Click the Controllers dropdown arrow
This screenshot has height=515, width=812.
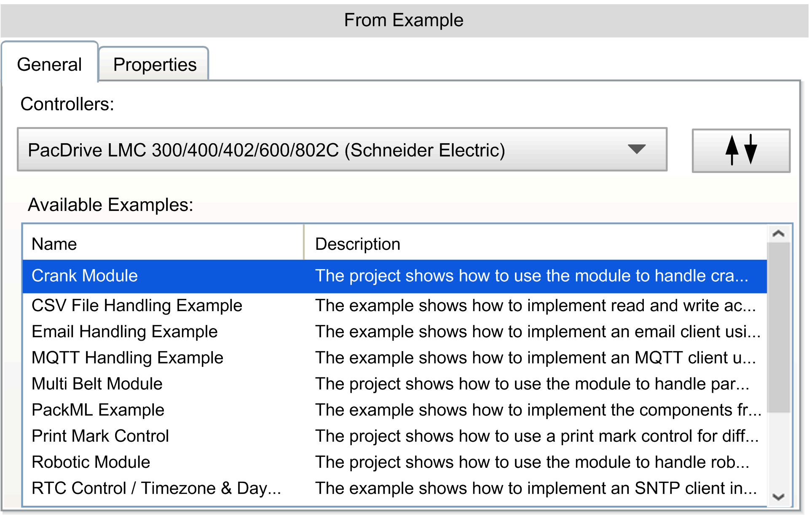click(x=636, y=149)
